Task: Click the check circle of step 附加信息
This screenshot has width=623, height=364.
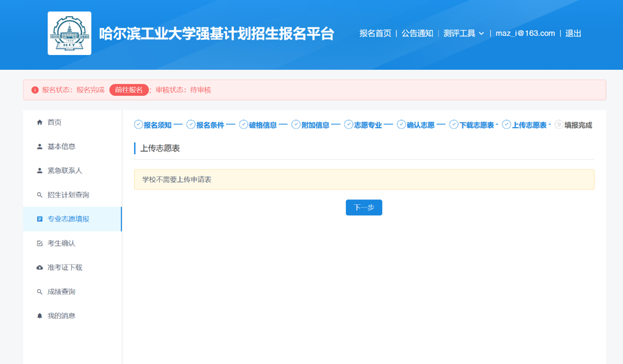Action: (296, 125)
